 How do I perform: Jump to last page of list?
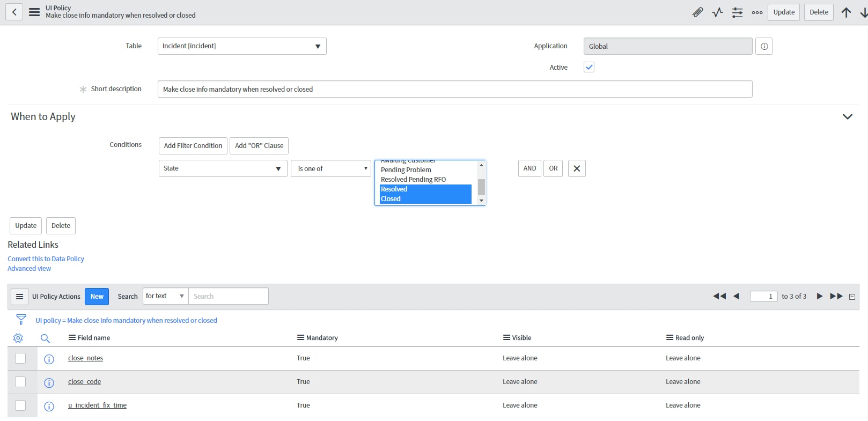tap(836, 296)
